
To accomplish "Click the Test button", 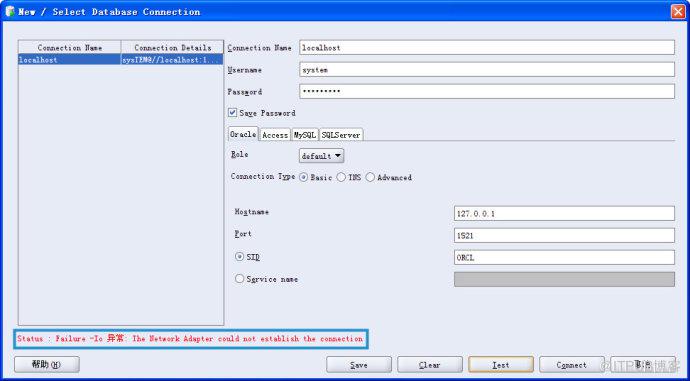I will tap(501, 365).
